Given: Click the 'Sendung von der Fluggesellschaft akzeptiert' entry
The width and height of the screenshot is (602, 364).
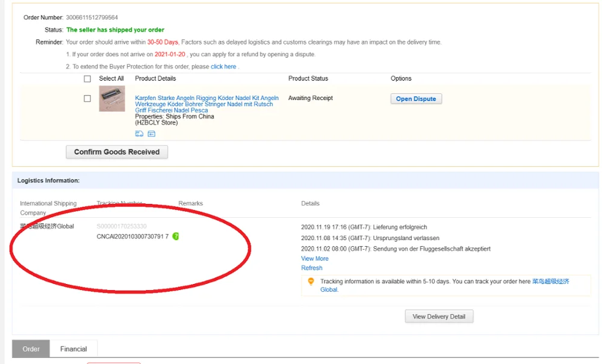Looking at the screenshot, I should pos(432,248).
